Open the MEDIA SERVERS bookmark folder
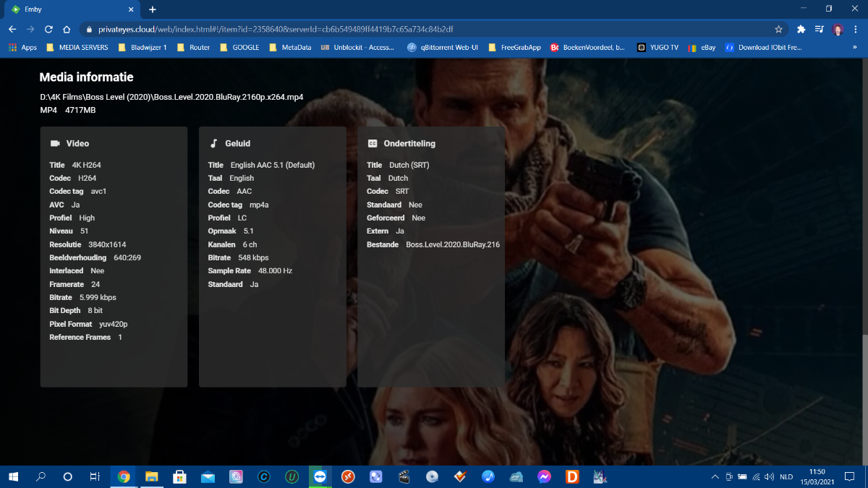The height and width of the screenshot is (488, 868). tap(77, 48)
